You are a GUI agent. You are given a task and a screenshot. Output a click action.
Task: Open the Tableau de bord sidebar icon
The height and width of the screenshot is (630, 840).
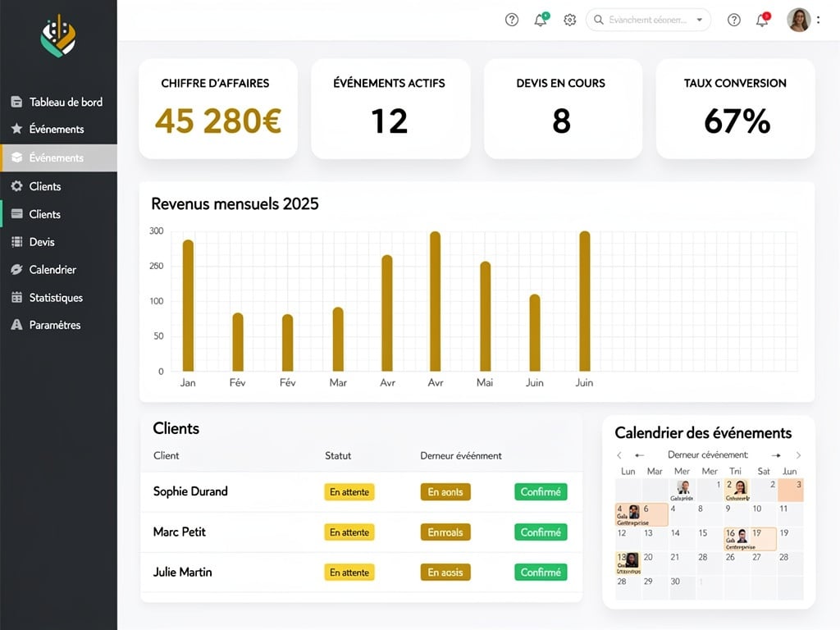(x=18, y=102)
